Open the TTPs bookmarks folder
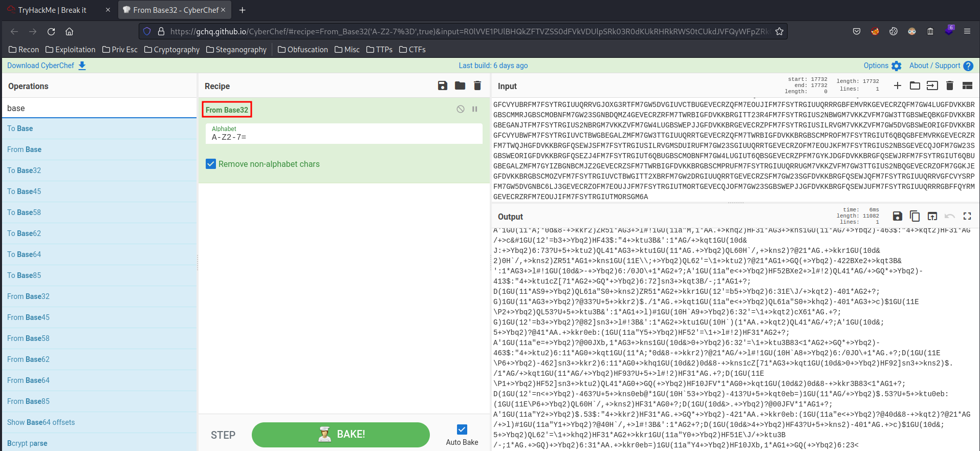 379,50
